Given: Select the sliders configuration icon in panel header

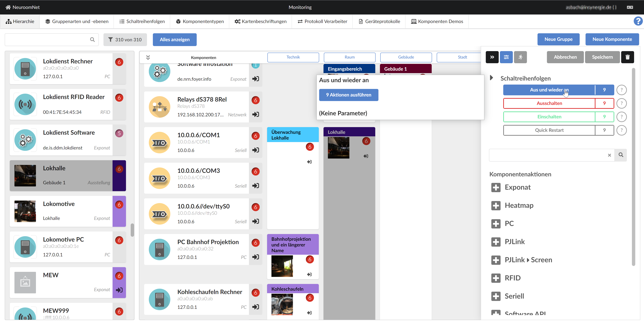Looking at the screenshot, I should (506, 57).
